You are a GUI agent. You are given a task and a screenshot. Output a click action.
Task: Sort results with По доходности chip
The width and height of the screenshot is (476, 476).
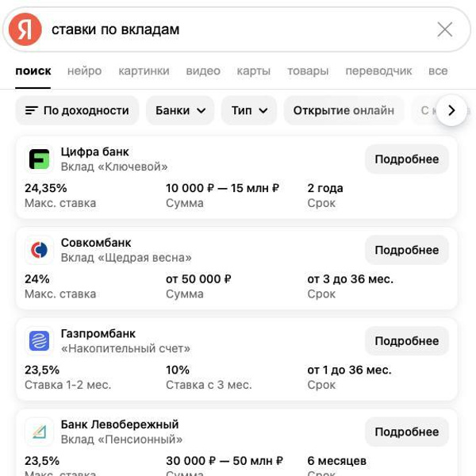[x=77, y=111]
